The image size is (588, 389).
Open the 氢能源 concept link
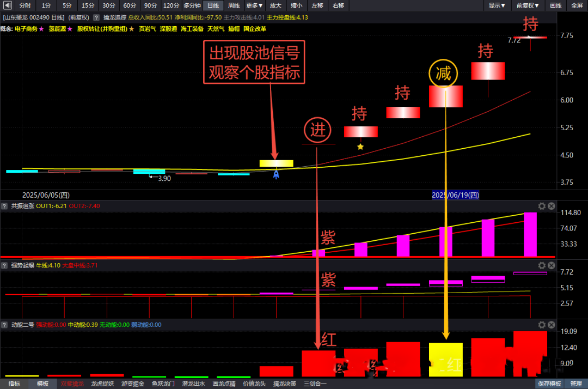[x=57, y=29]
